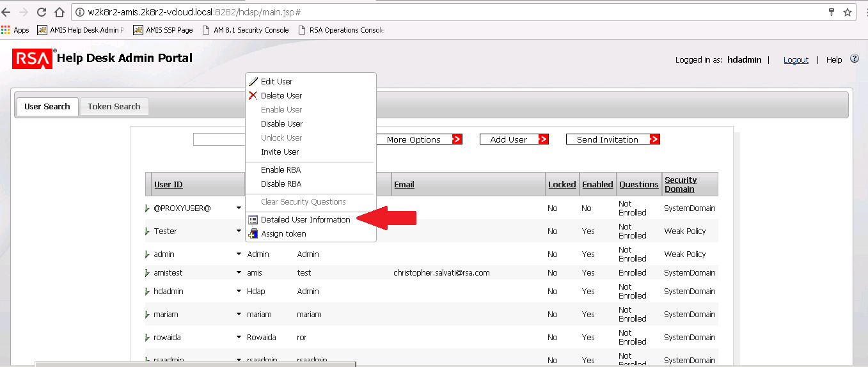Click the christopher.salvati@rsa.com email cell
The height and width of the screenshot is (367, 868).
441,272
